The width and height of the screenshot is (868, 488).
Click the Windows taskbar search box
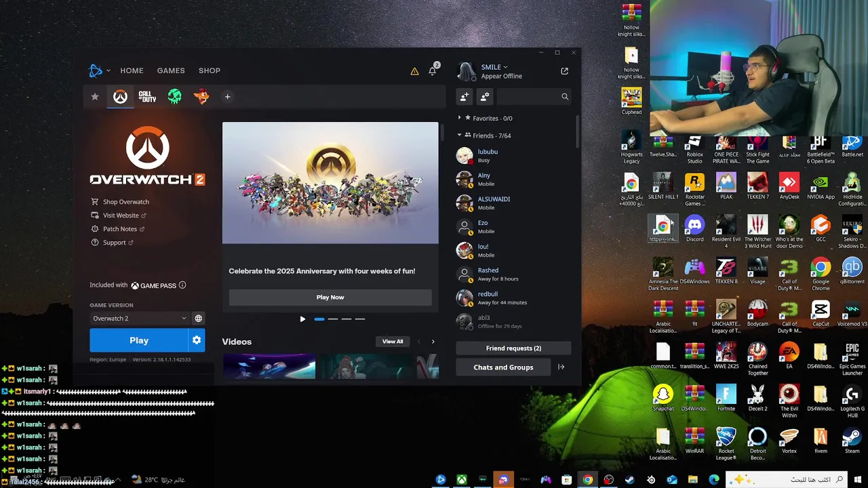(786, 480)
